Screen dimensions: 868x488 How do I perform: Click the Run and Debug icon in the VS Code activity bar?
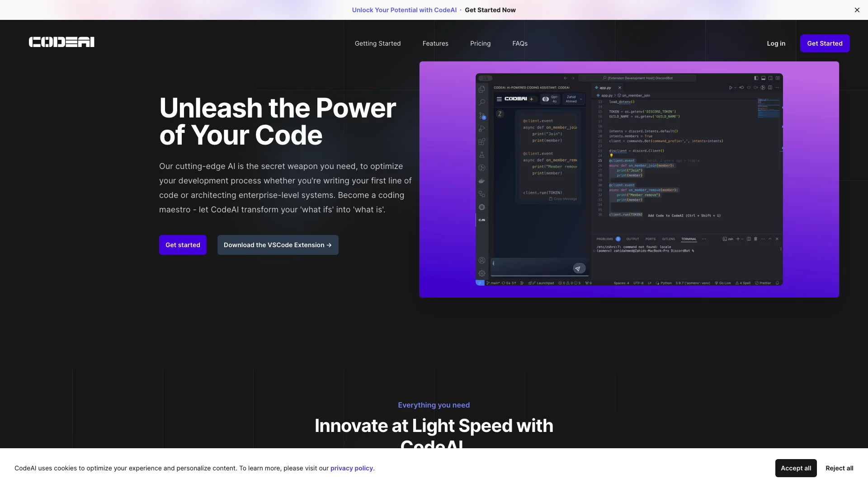(482, 129)
